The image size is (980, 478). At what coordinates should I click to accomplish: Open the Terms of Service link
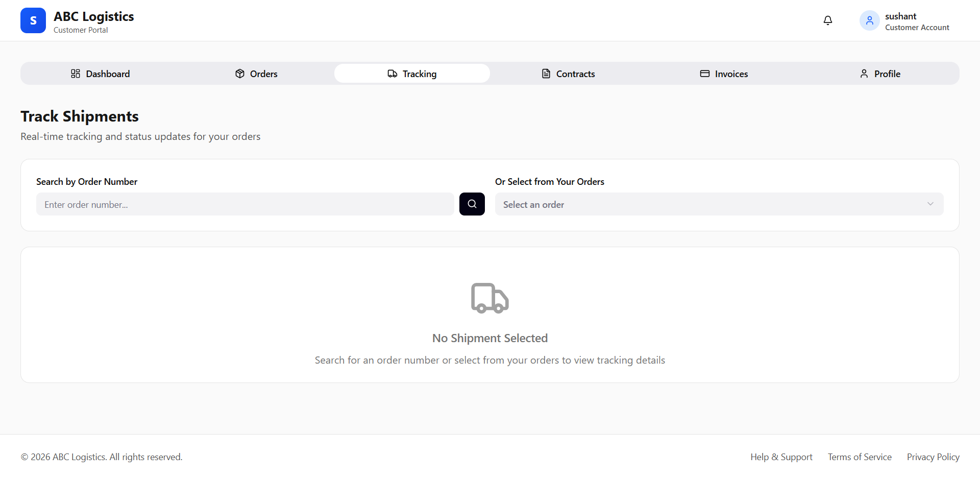(860, 457)
